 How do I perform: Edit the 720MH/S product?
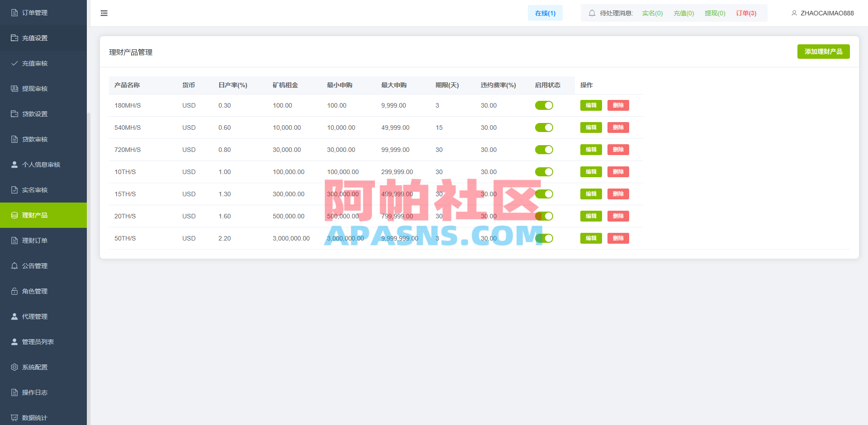pos(591,150)
